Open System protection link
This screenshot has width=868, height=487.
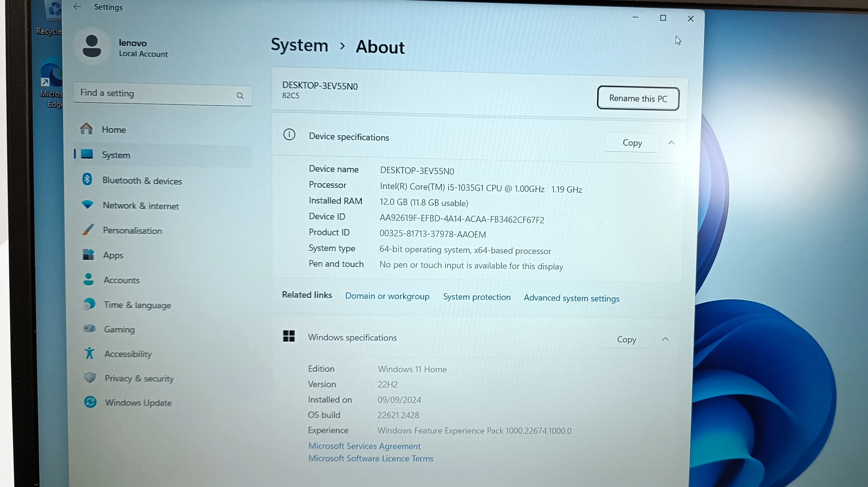pyautogui.click(x=477, y=297)
